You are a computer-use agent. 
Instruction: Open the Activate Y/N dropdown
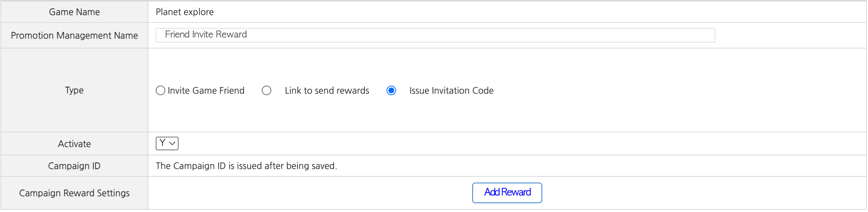(167, 143)
